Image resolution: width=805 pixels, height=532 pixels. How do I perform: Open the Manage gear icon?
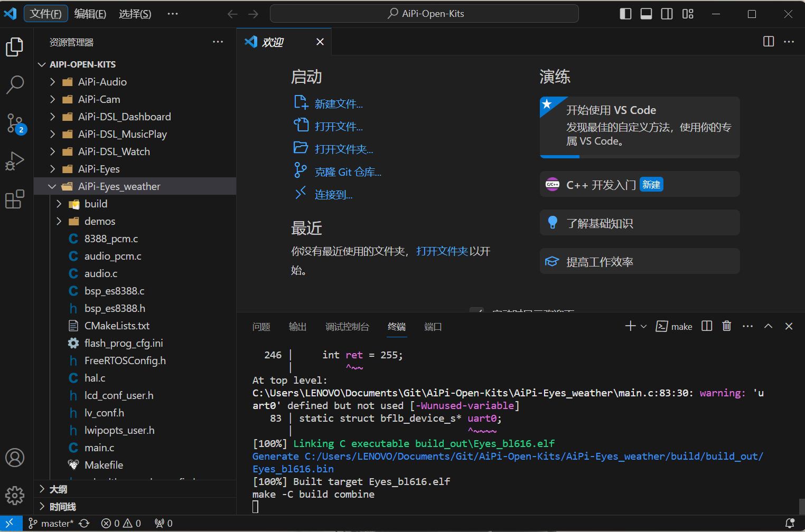(x=15, y=496)
